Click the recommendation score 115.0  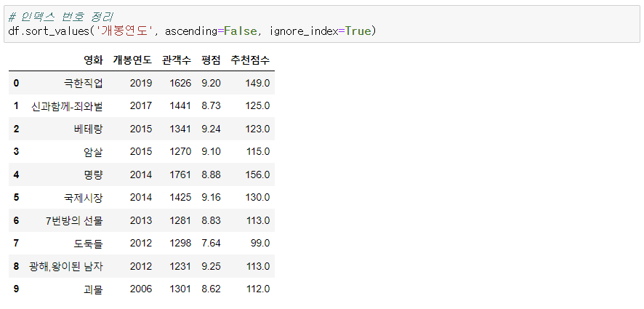(257, 152)
